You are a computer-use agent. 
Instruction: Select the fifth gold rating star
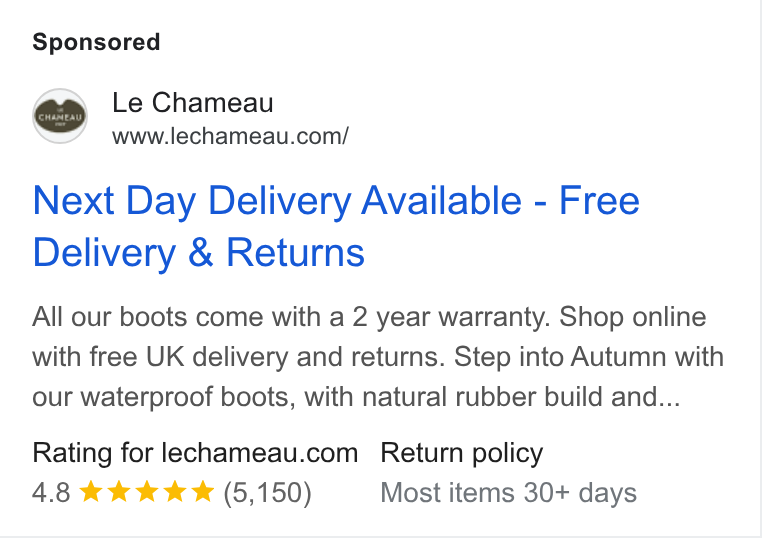point(203,491)
